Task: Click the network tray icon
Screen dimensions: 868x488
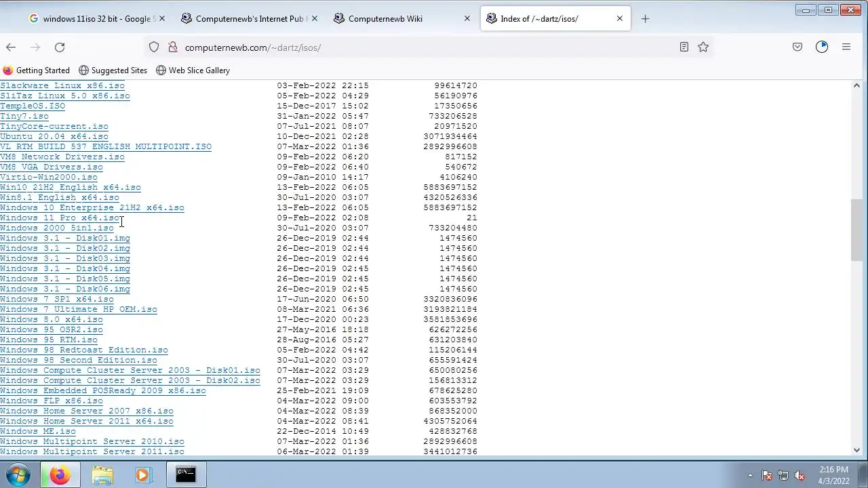Action: tap(783, 475)
